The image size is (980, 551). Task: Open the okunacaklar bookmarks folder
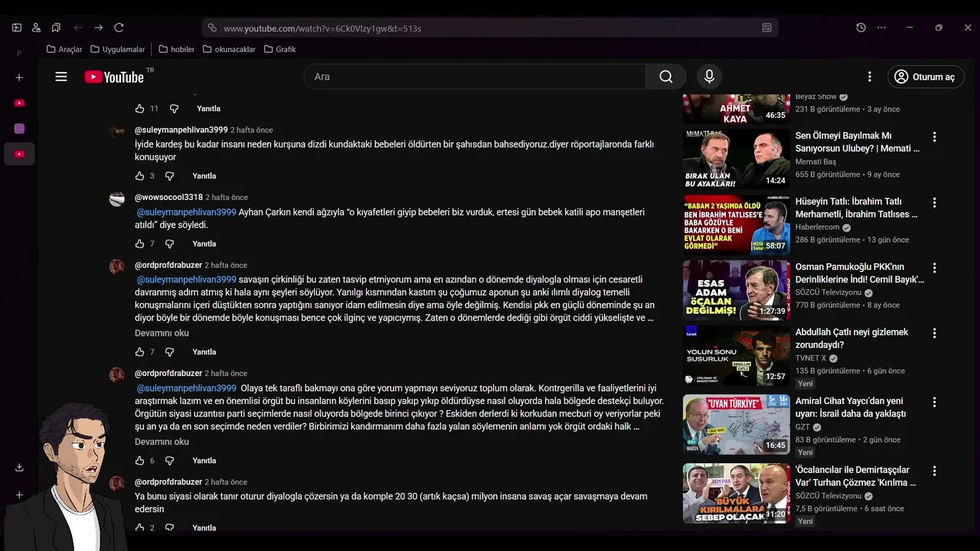coord(229,49)
